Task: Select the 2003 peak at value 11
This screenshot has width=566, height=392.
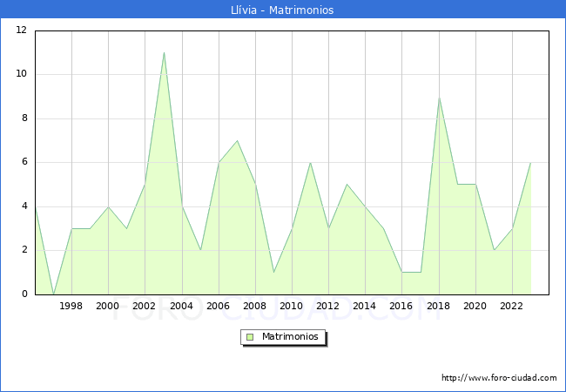Action: tap(164, 52)
